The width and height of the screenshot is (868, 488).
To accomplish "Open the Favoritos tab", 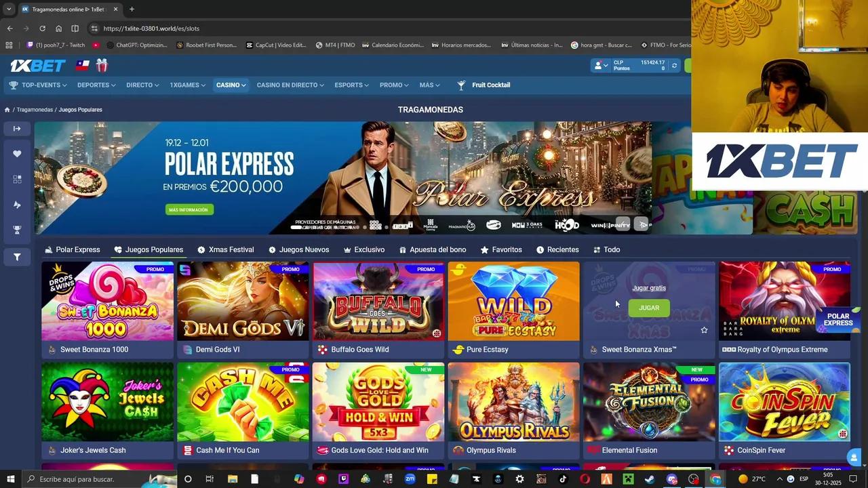I will click(501, 250).
